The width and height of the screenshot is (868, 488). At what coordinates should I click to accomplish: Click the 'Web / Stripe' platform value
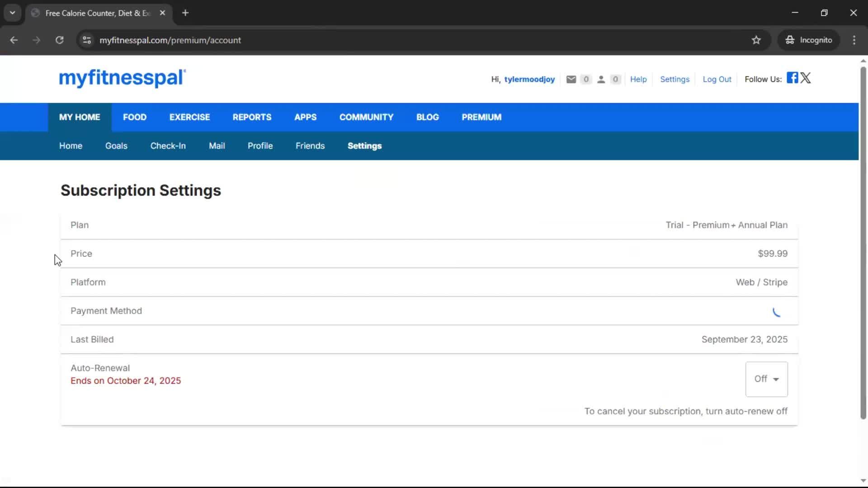point(761,282)
